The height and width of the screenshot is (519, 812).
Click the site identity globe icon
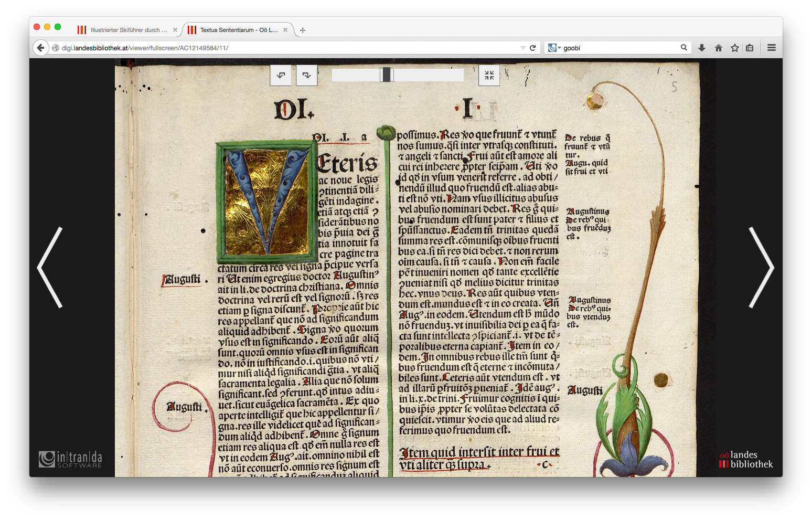point(56,48)
